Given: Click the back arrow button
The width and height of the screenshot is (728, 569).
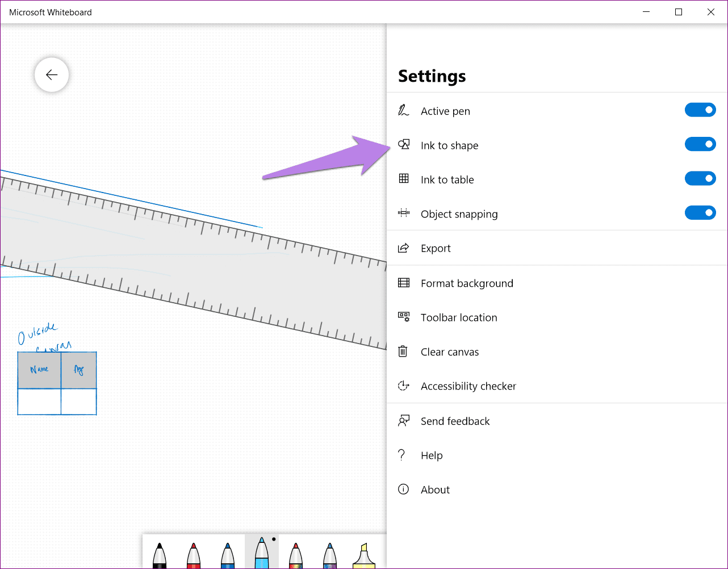Looking at the screenshot, I should click(x=52, y=74).
